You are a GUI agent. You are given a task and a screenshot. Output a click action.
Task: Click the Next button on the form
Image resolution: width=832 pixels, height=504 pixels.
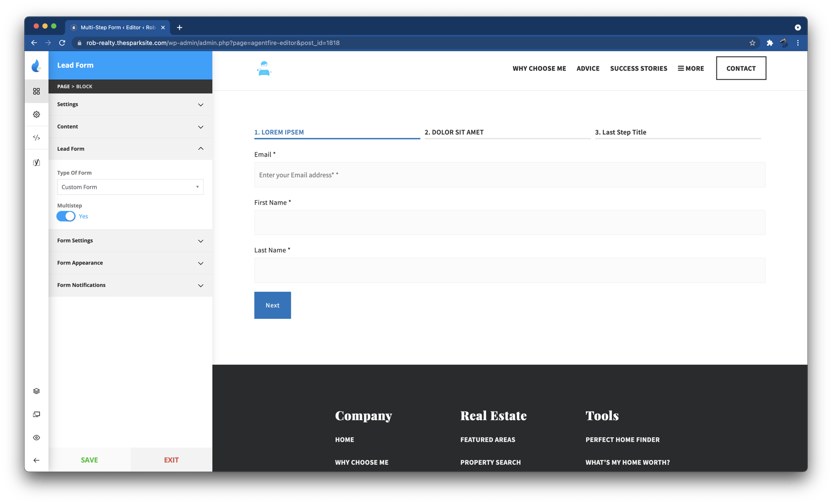(272, 305)
